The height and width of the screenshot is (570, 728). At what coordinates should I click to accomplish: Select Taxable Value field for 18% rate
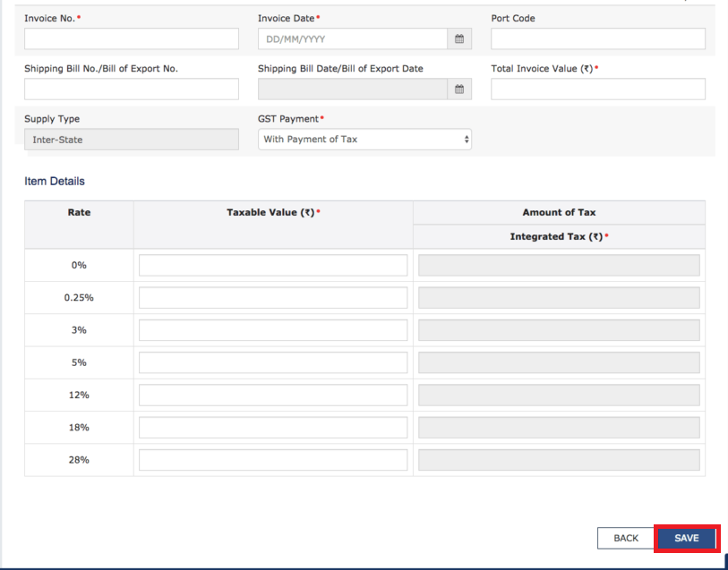pos(273,428)
